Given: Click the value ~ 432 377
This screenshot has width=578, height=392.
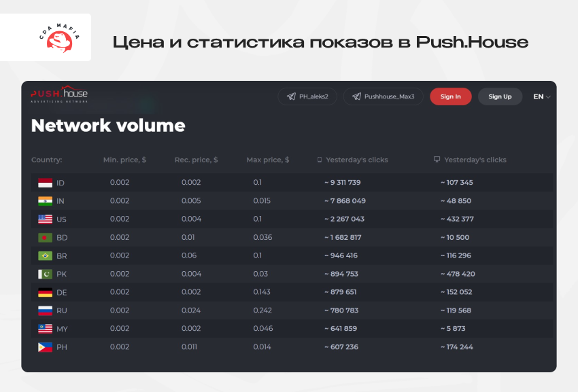Looking at the screenshot, I should [457, 219].
